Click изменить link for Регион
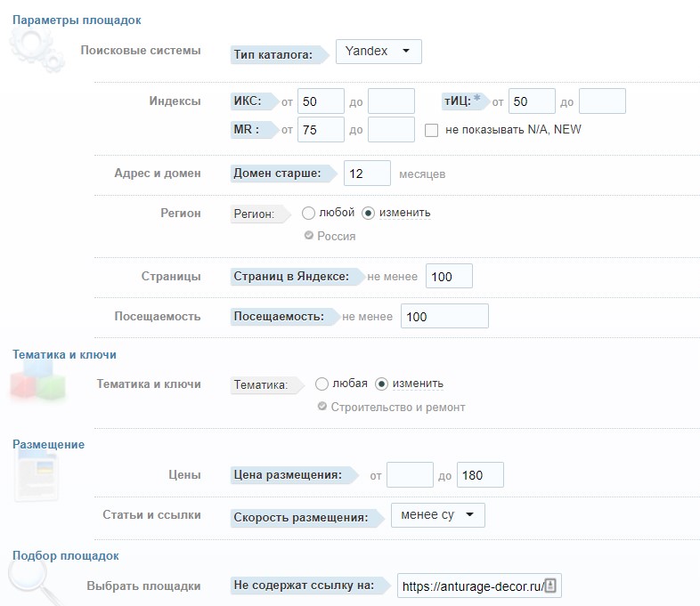The height and width of the screenshot is (606, 700). click(405, 213)
